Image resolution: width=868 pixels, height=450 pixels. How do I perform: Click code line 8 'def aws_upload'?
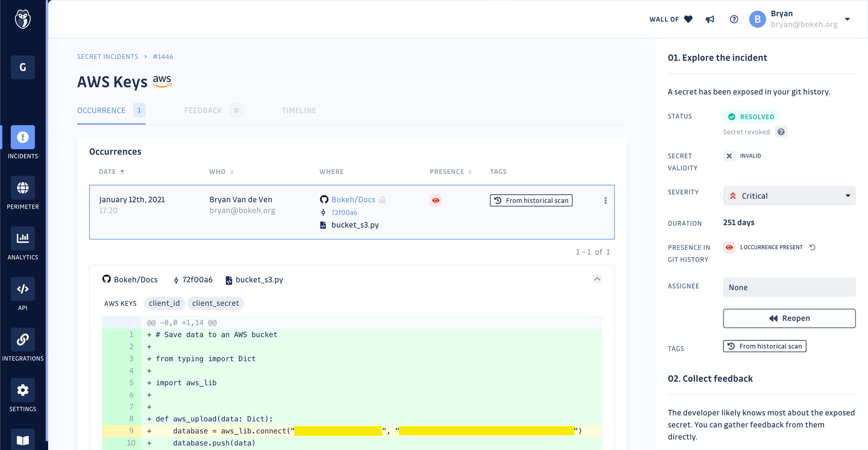[x=352, y=419]
